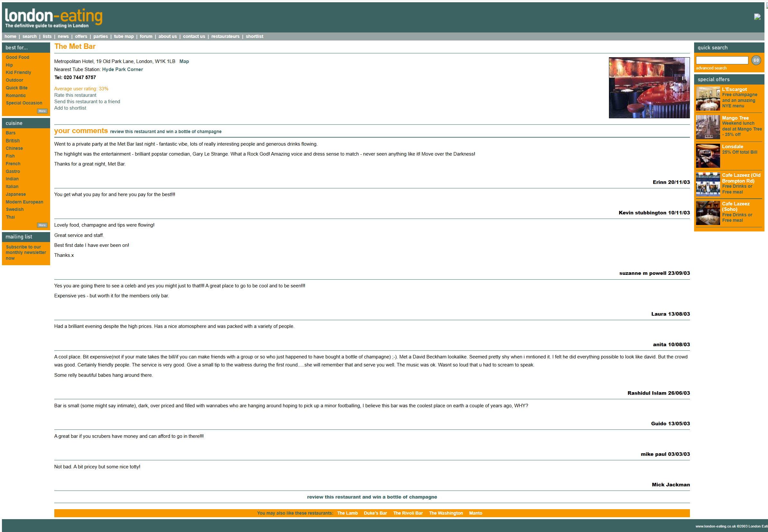This screenshot has height=532, width=768.
Task: Open advanced search link
Action: [x=711, y=68]
